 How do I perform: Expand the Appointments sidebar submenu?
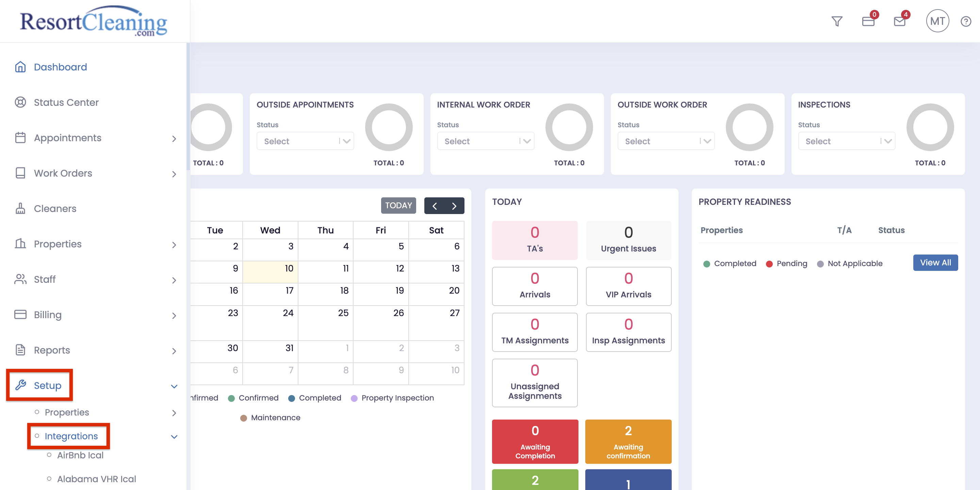tap(174, 138)
